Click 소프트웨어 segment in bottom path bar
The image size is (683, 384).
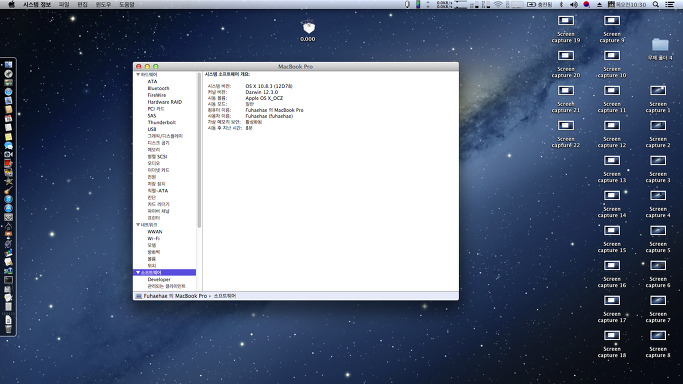[x=225, y=296]
